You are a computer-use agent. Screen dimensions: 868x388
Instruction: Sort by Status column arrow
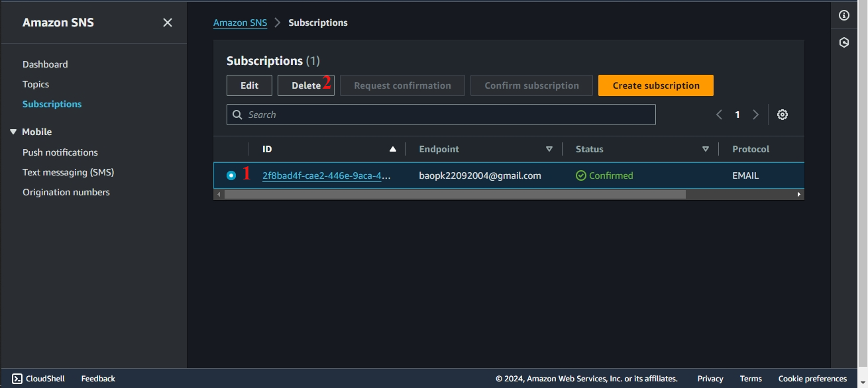(706, 149)
